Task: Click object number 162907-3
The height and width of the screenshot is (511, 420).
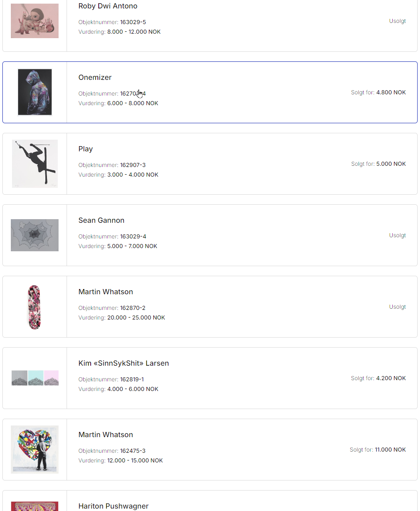Action: click(x=133, y=165)
